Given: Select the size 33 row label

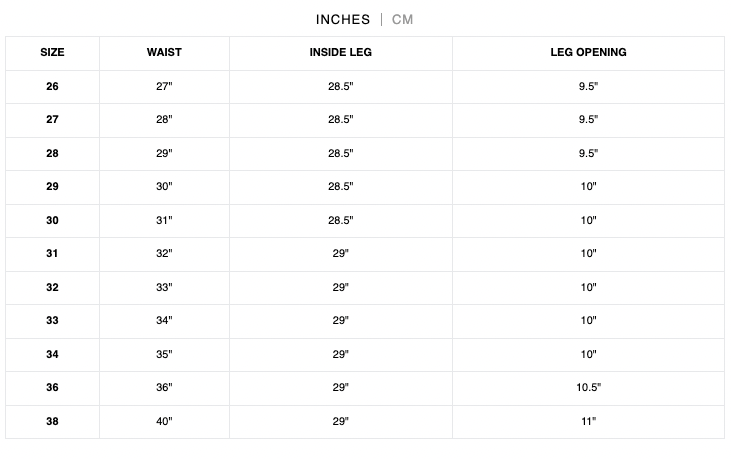Looking at the screenshot, I should pyautogui.click(x=52, y=321).
